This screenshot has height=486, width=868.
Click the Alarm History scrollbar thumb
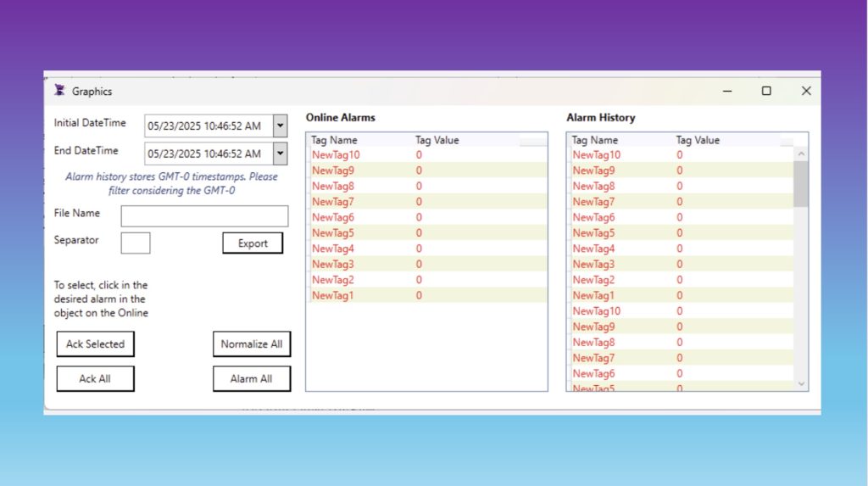tap(801, 184)
